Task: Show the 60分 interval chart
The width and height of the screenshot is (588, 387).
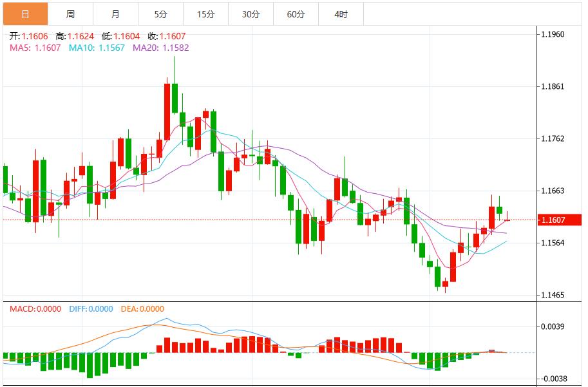Action: 296,14
